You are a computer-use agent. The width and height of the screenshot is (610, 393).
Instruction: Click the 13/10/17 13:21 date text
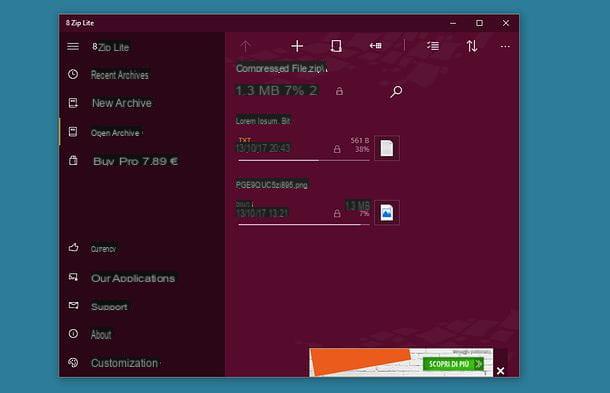[x=262, y=213]
